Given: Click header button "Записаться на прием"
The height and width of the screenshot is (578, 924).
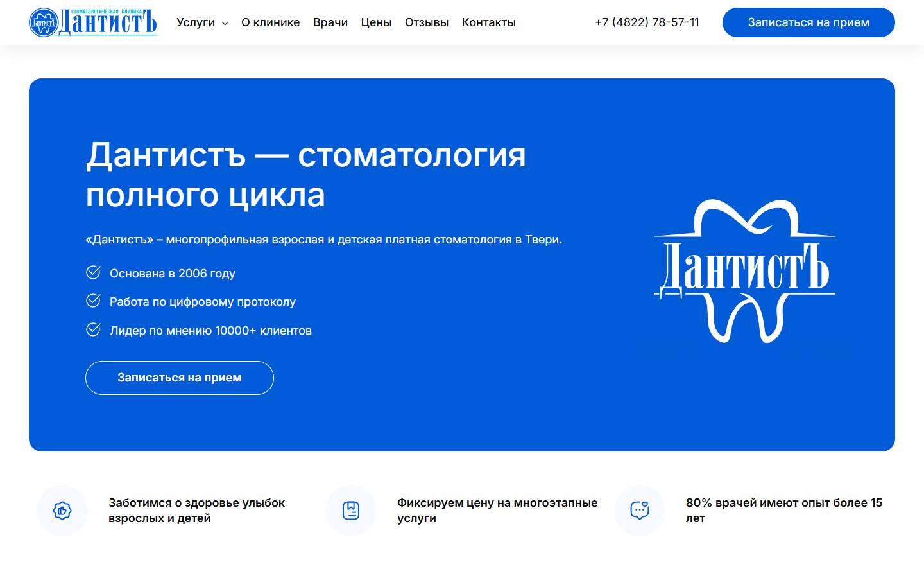Looking at the screenshot, I should pos(809,22).
